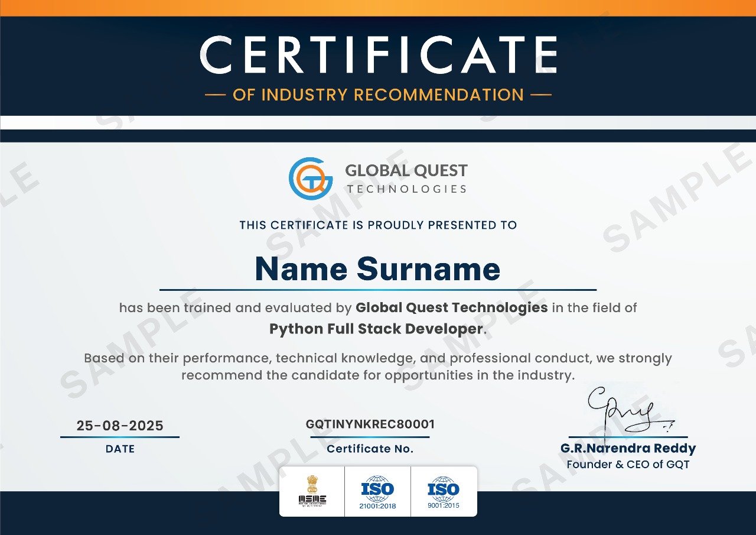
Task: Click the G.R.Narendra Reddy name
Action: tap(628, 448)
